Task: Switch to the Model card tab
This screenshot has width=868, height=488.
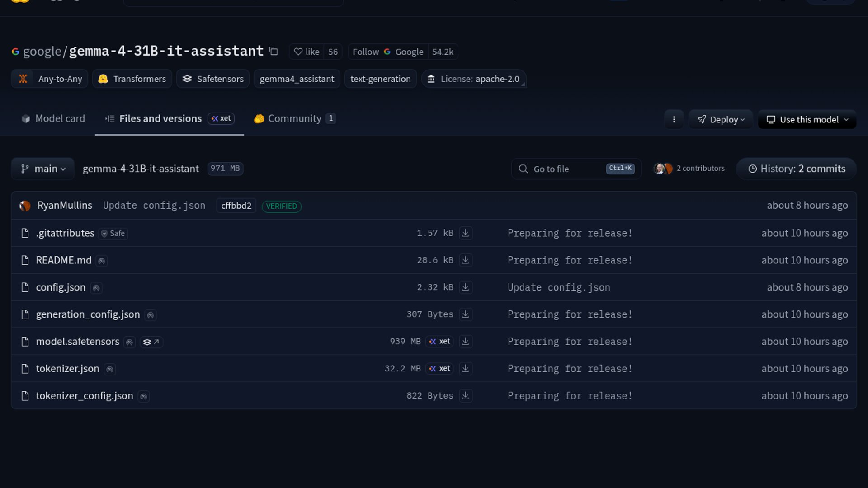Action: [53, 118]
